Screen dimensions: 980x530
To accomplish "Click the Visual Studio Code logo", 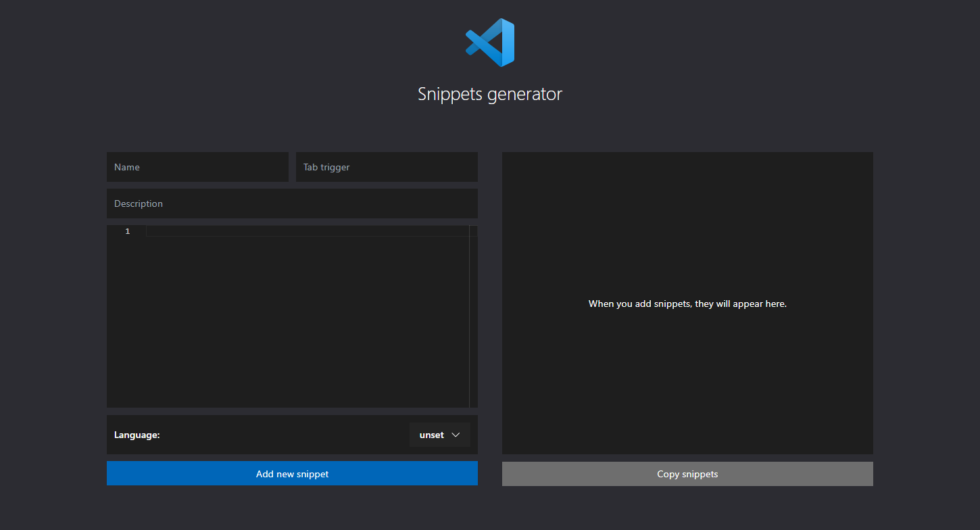I will coord(490,43).
